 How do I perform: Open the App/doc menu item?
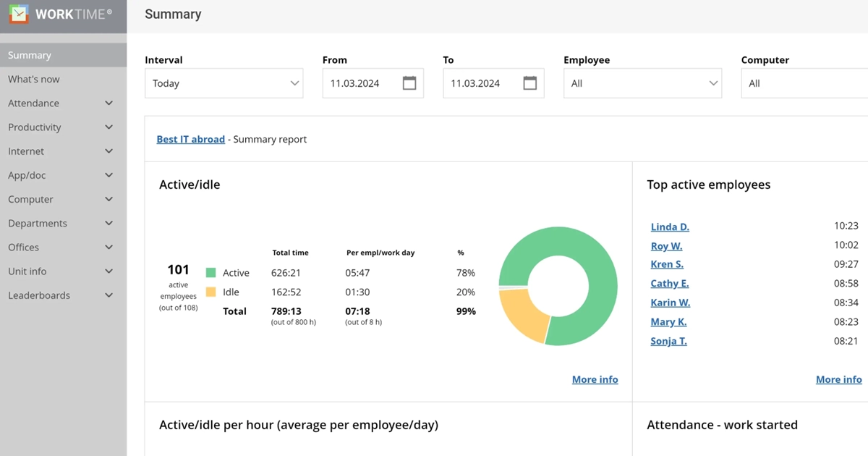click(x=27, y=175)
